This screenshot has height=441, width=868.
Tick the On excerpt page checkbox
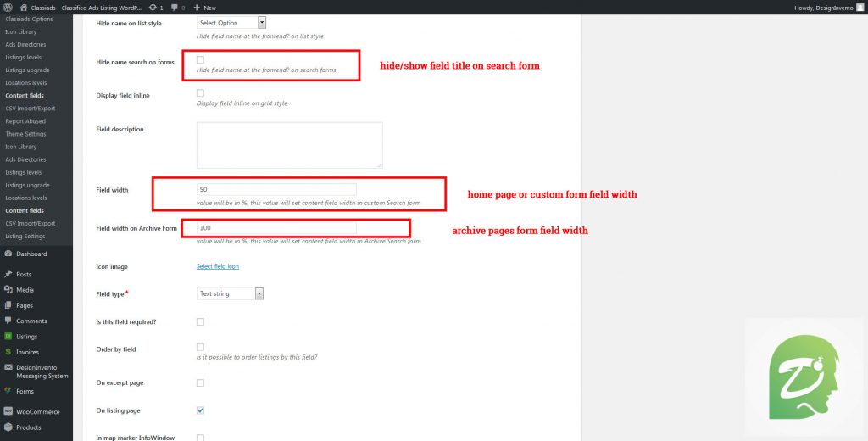pyautogui.click(x=200, y=382)
